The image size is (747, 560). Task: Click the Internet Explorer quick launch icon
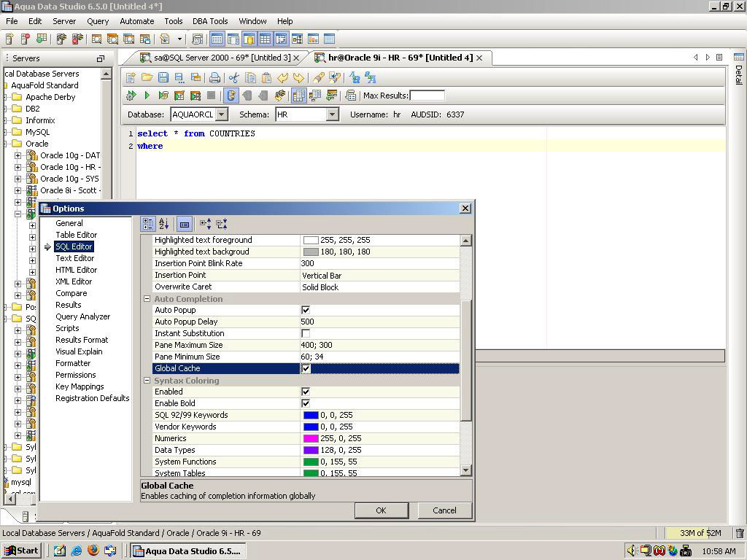tap(76, 551)
